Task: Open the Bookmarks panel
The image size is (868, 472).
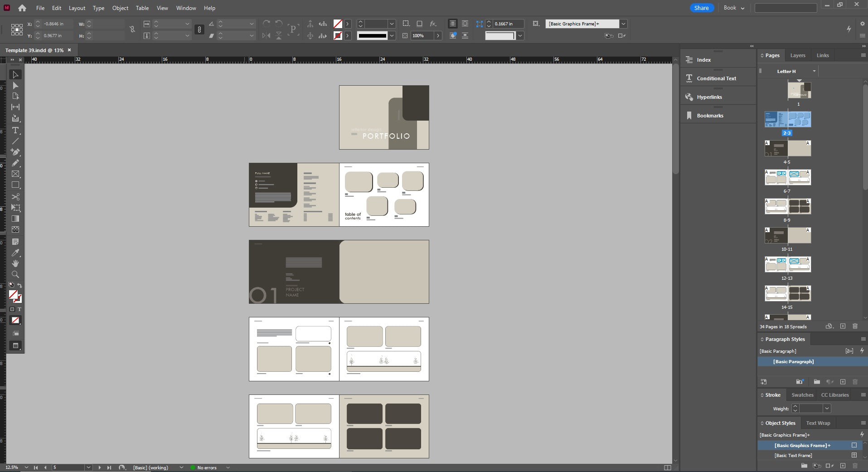Action: click(x=710, y=116)
